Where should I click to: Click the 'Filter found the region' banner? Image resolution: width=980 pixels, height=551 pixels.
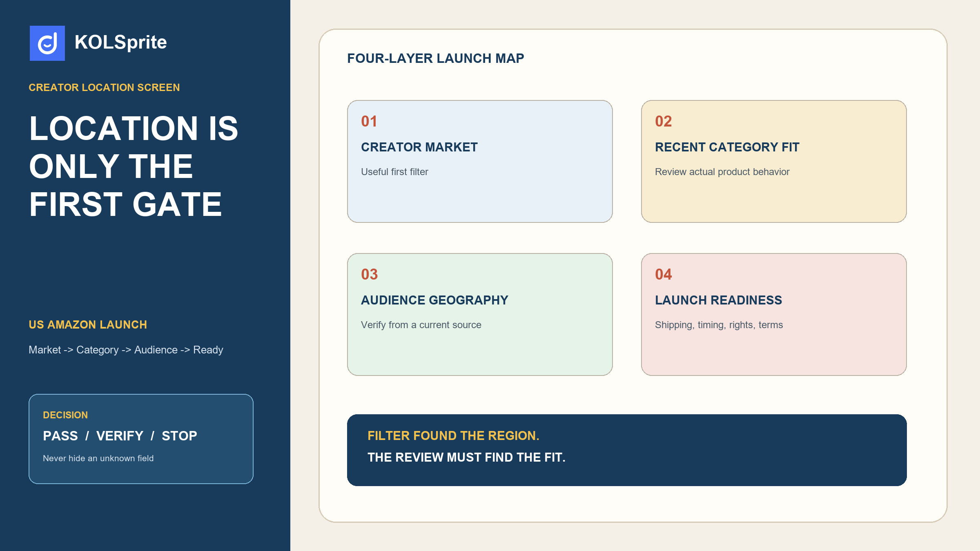[x=627, y=450]
